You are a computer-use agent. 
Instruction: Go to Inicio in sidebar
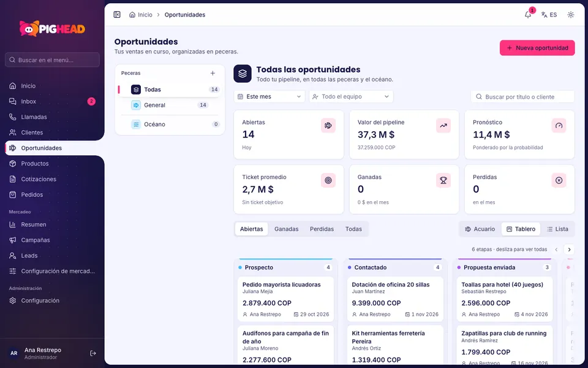[x=53, y=86]
